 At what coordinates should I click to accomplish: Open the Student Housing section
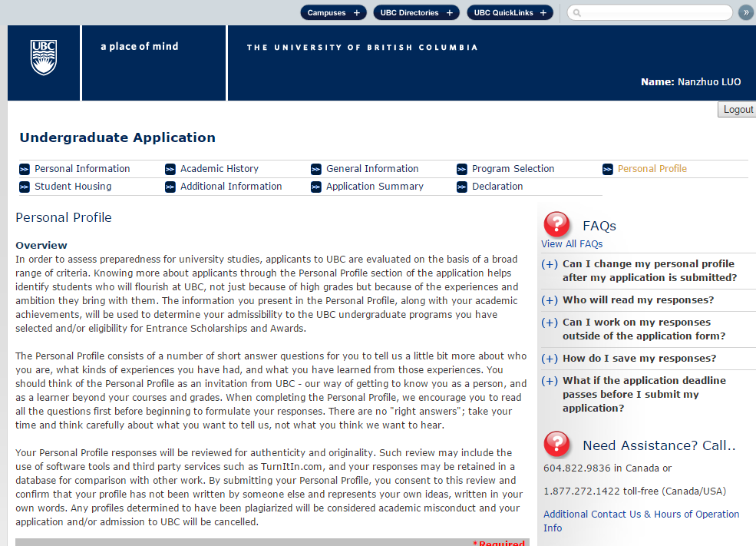click(73, 187)
